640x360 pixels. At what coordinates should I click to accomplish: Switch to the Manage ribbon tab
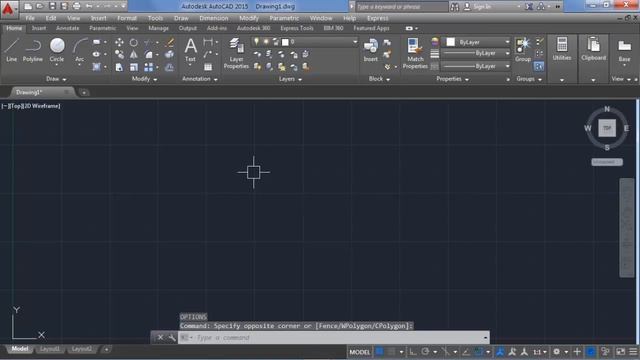[x=158, y=28]
